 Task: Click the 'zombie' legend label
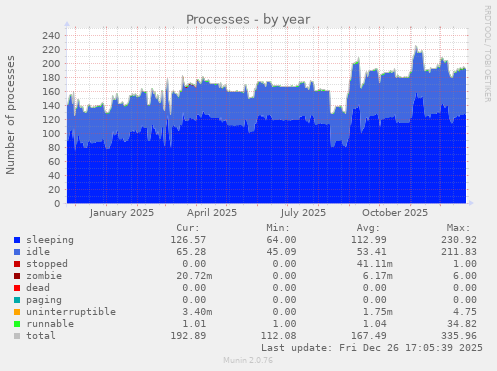(x=44, y=276)
